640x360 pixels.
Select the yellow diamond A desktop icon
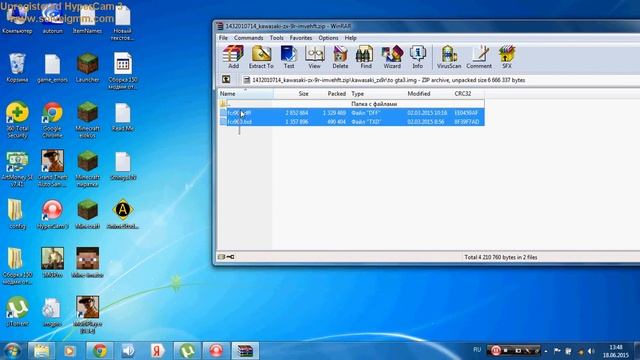coord(122,214)
